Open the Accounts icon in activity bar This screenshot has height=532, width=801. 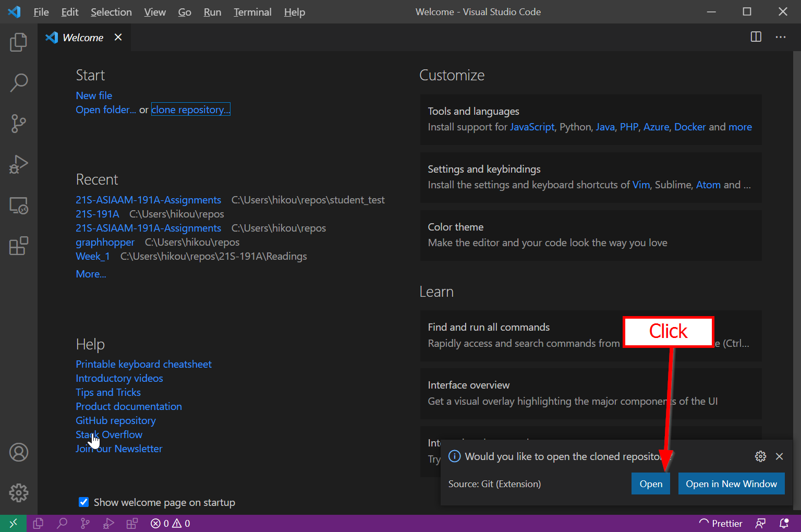18,452
